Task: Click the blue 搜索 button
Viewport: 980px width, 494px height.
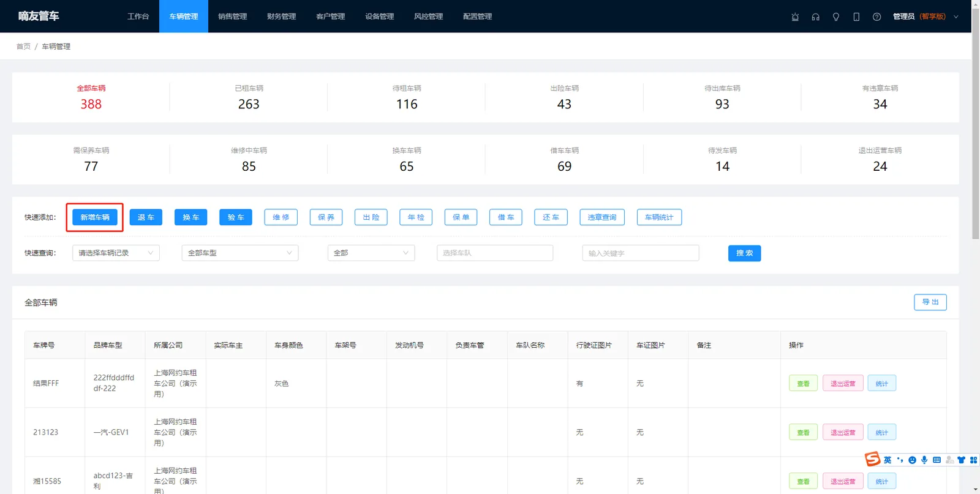Action: point(744,253)
